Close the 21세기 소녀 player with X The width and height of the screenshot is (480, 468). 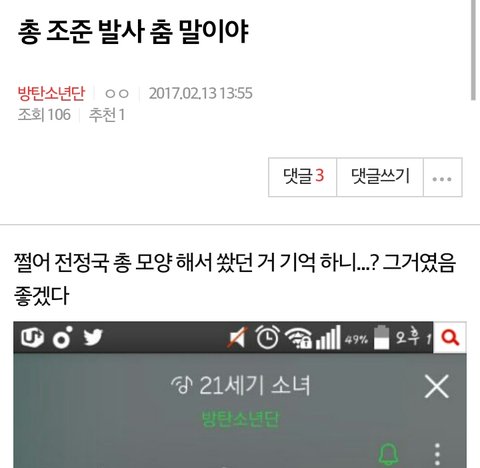436,386
